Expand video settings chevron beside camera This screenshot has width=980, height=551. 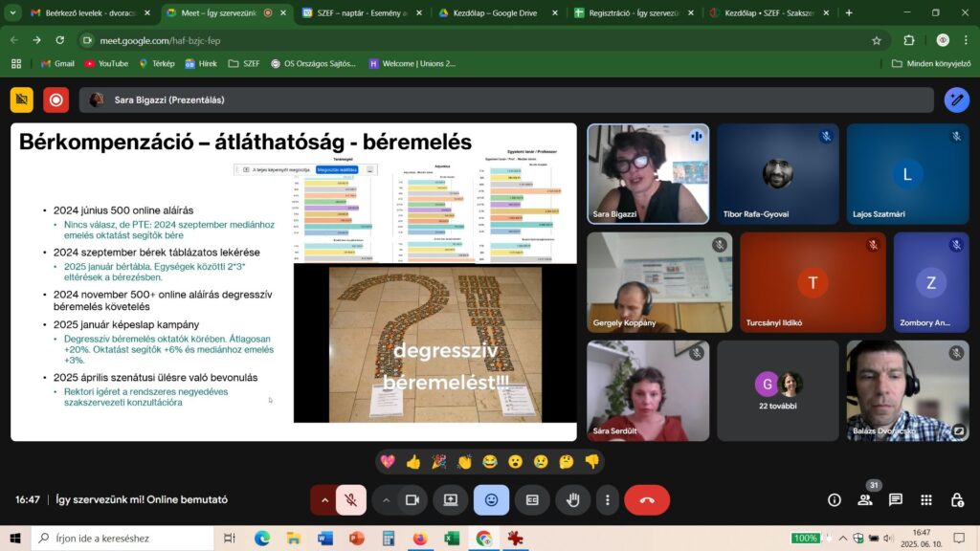coord(387,499)
